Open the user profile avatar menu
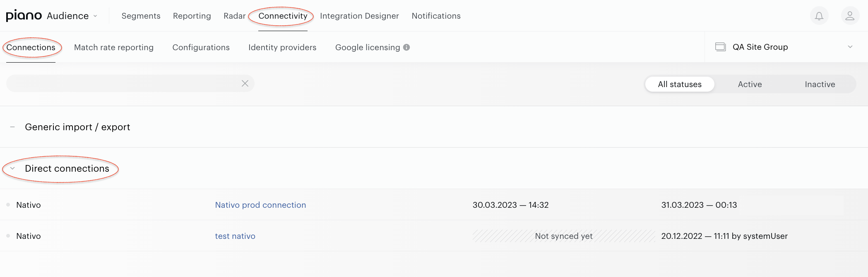The width and height of the screenshot is (868, 277). click(850, 16)
